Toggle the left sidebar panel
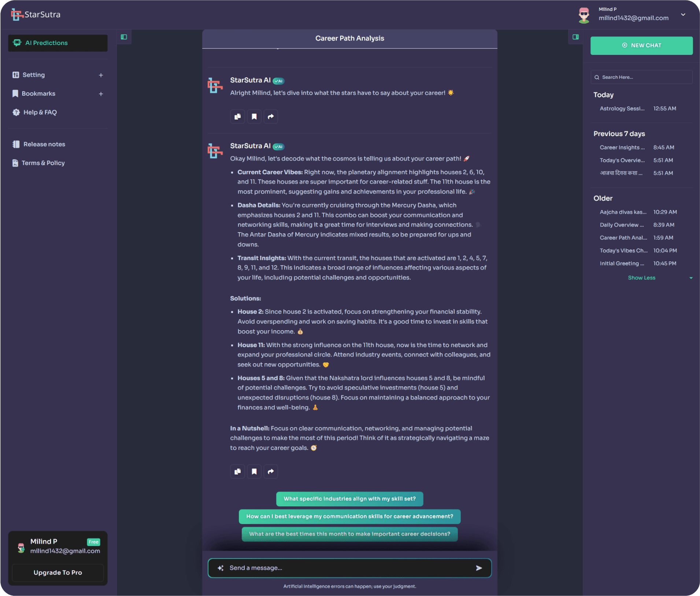This screenshot has width=700, height=596. [124, 37]
